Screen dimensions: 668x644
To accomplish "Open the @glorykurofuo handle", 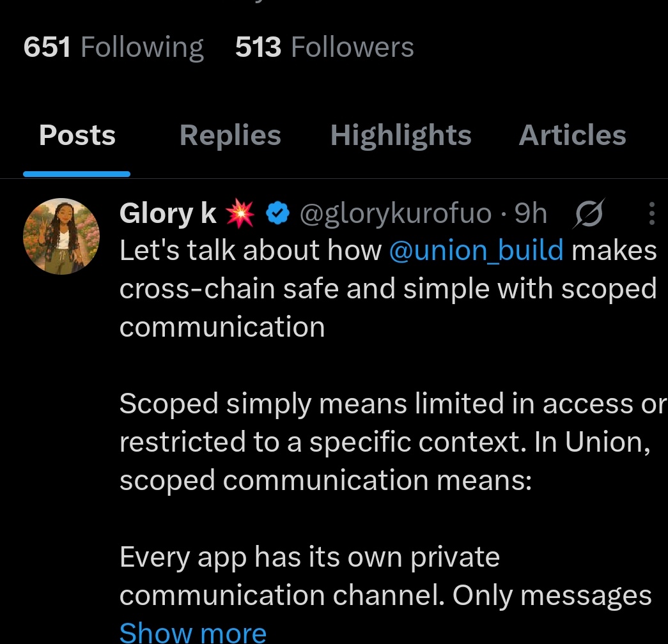I will click(x=395, y=213).
